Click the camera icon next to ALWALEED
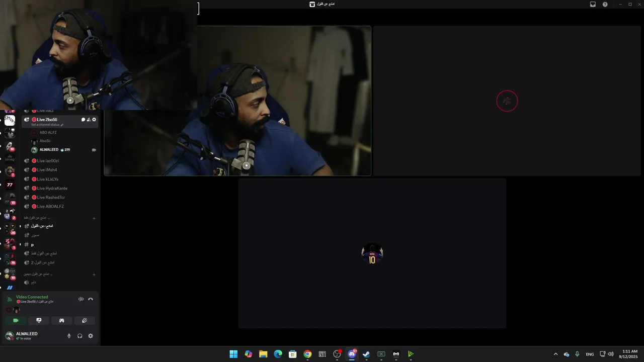This screenshot has width=644, height=362. tap(94, 150)
